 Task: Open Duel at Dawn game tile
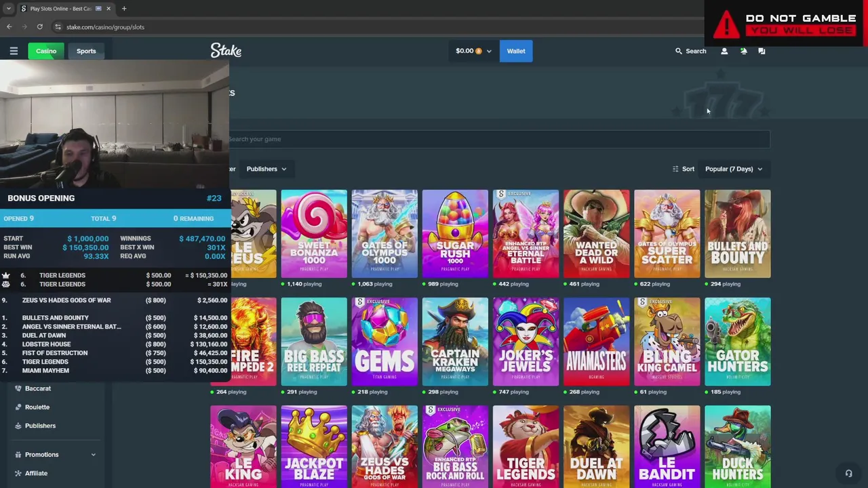(x=596, y=447)
